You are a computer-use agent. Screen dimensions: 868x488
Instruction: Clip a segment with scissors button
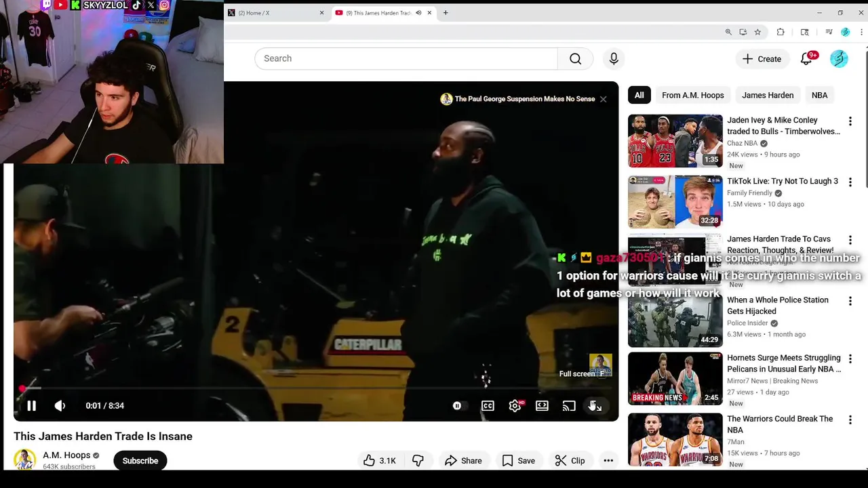click(570, 461)
